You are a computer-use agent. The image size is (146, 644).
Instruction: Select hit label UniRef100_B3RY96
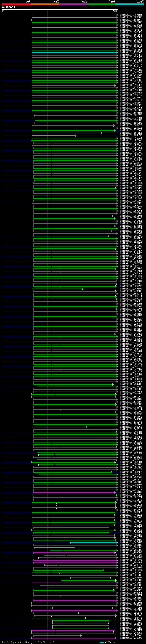coord(131,226)
